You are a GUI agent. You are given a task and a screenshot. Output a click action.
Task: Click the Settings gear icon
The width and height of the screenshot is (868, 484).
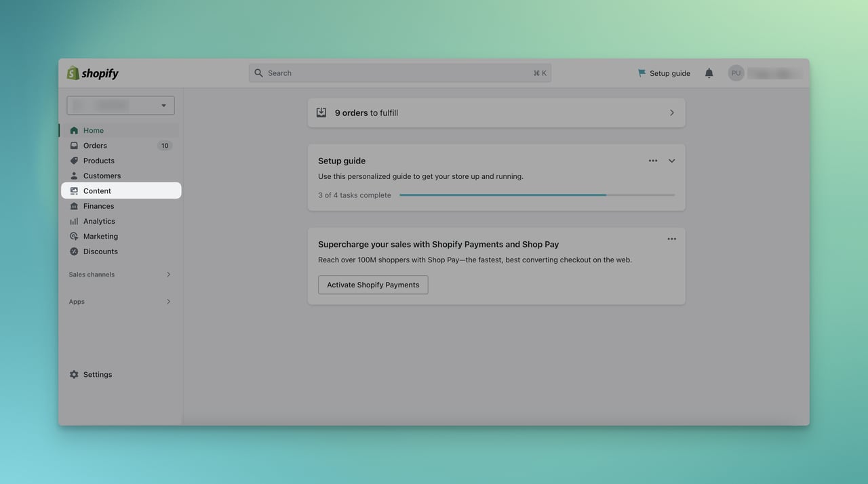coord(74,374)
